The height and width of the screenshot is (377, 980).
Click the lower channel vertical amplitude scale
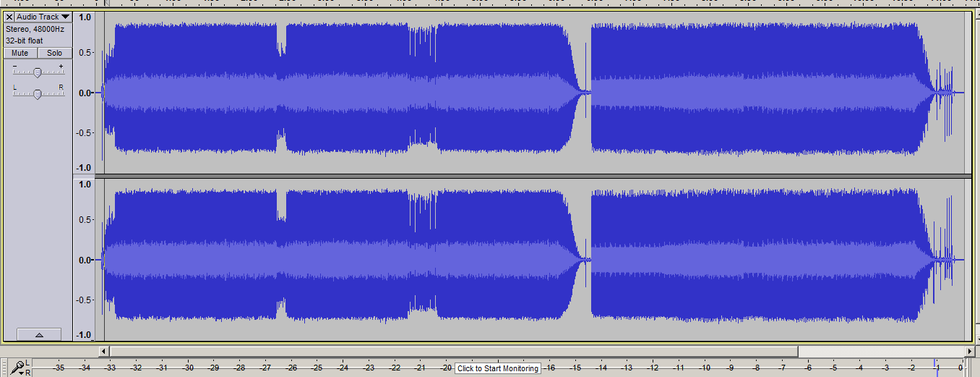click(x=85, y=260)
